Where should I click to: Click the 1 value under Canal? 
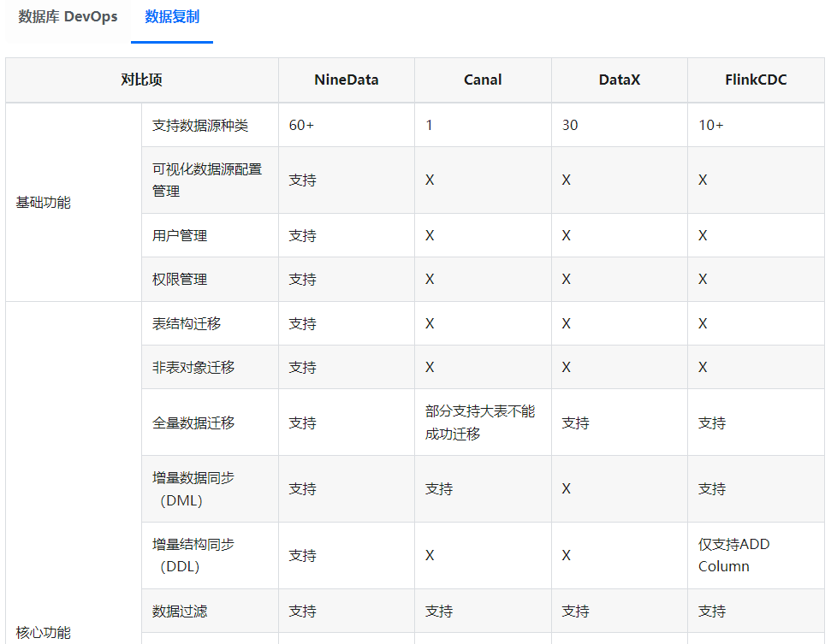[429, 126]
